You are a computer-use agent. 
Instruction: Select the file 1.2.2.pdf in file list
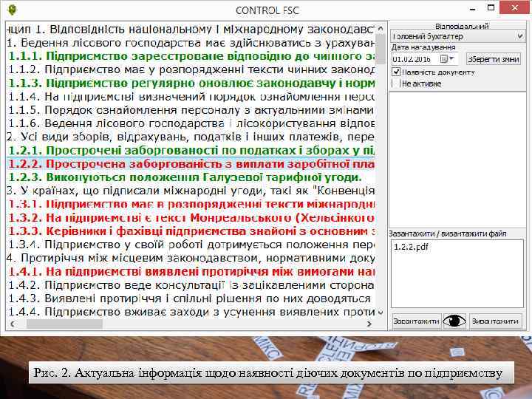coord(411,247)
